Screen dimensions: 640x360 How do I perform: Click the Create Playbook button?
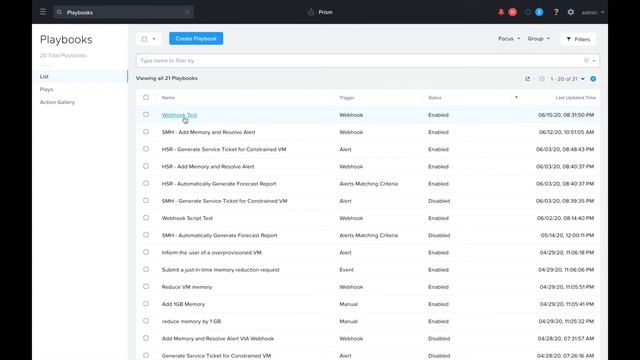pos(196,38)
